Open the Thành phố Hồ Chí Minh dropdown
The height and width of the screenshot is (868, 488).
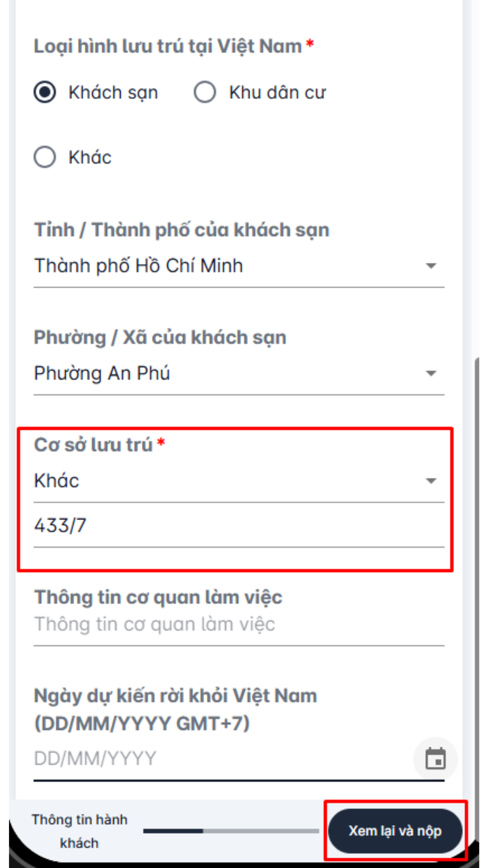(x=226, y=265)
